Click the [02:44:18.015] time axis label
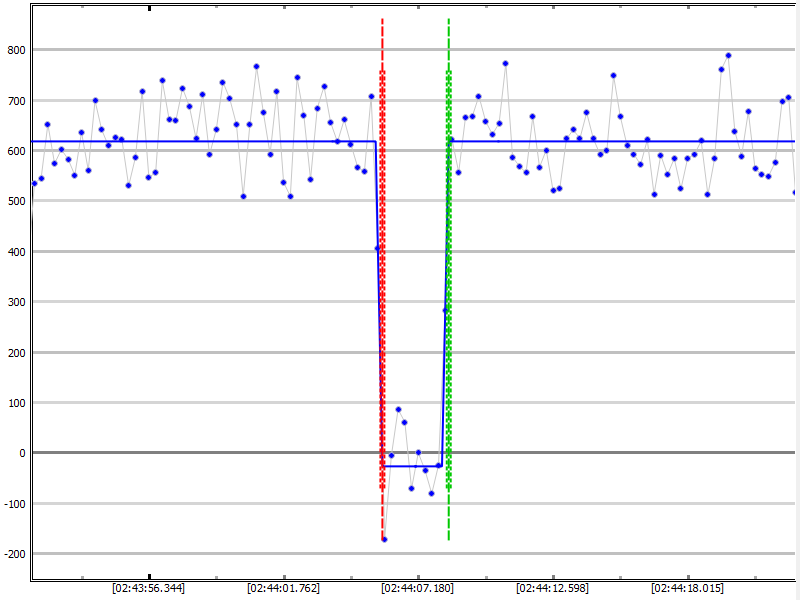Image resolution: width=800 pixels, height=600 pixels. point(688,588)
